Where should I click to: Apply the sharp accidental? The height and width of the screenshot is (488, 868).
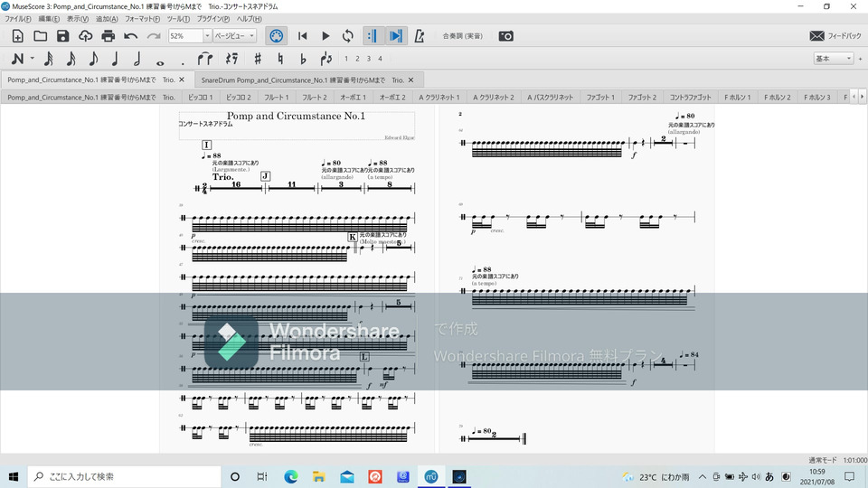coord(258,59)
